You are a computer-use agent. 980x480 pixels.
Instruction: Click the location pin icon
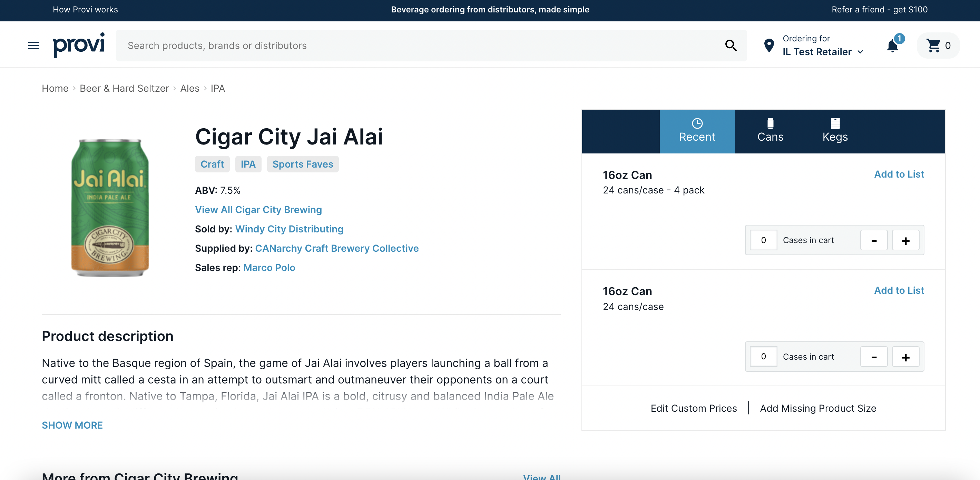[768, 46]
